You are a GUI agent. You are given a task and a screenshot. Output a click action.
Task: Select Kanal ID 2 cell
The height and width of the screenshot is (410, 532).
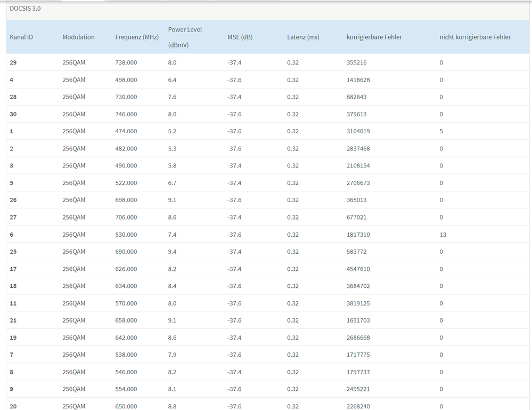click(12, 148)
